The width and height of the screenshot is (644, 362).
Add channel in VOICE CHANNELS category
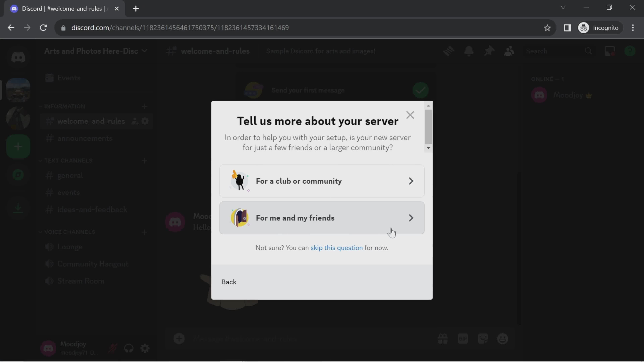click(144, 232)
